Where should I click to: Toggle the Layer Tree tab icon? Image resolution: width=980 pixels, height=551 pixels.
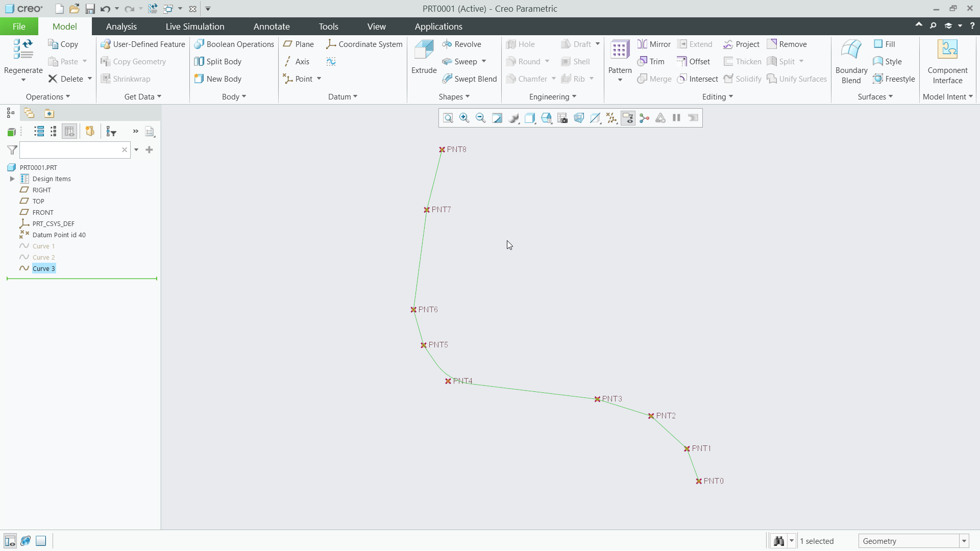click(x=29, y=113)
